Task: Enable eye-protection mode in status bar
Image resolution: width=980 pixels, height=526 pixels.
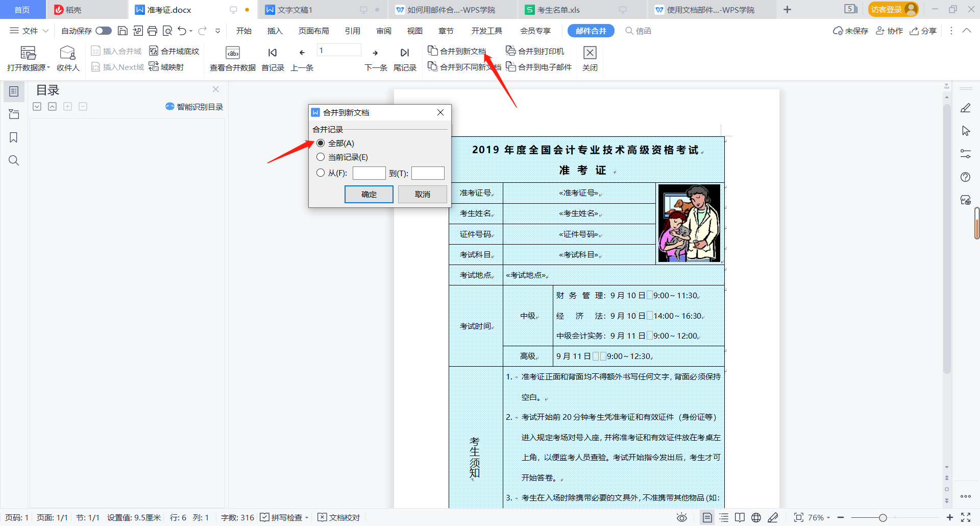Action: coord(682,517)
